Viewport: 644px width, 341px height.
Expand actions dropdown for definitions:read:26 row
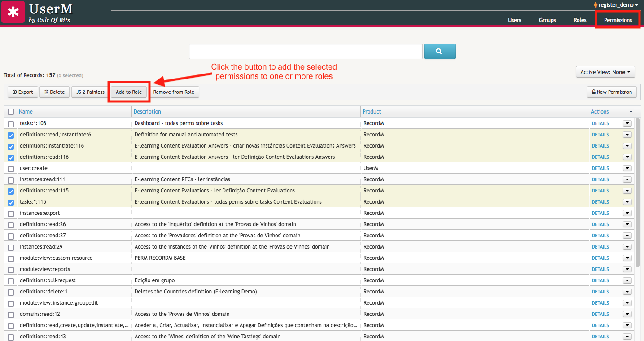[627, 224]
